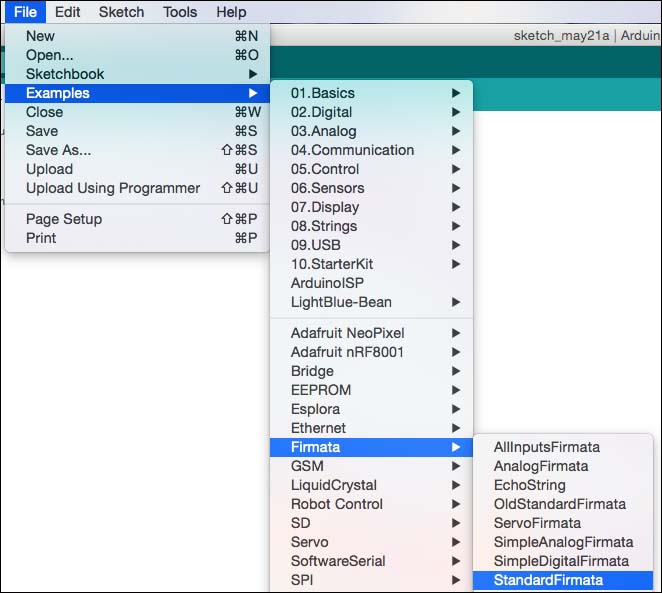
Task: Expand the 04.Communication examples submenu
Action: pos(371,150)
